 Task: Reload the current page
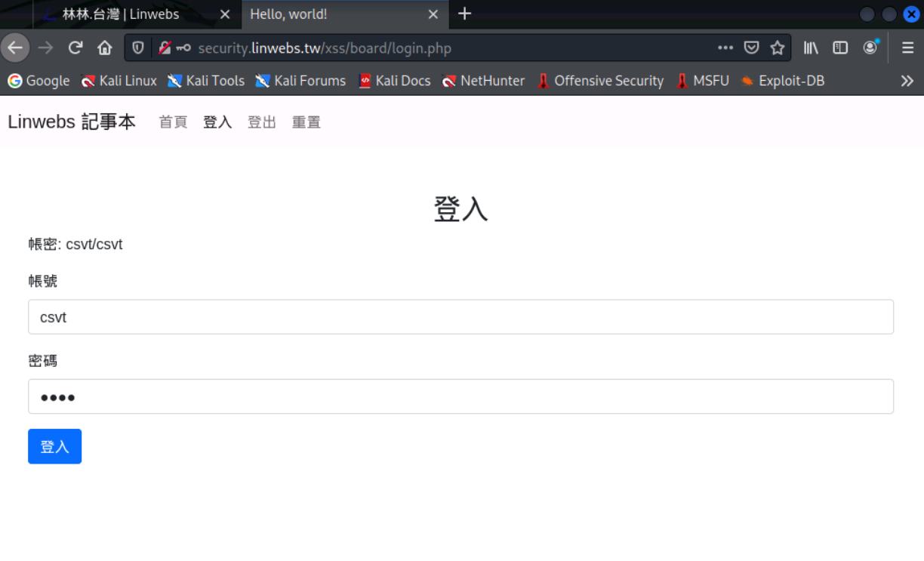pyautogui.click(x=75, y=48)
